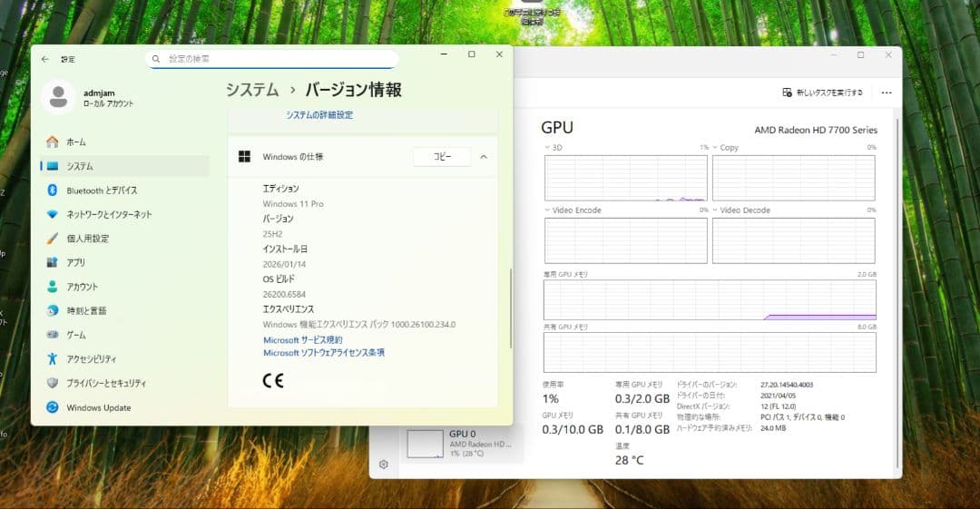Click the driver date 2021/04/05
This screenshot has height=509, width=980.
tap(779, 396)
